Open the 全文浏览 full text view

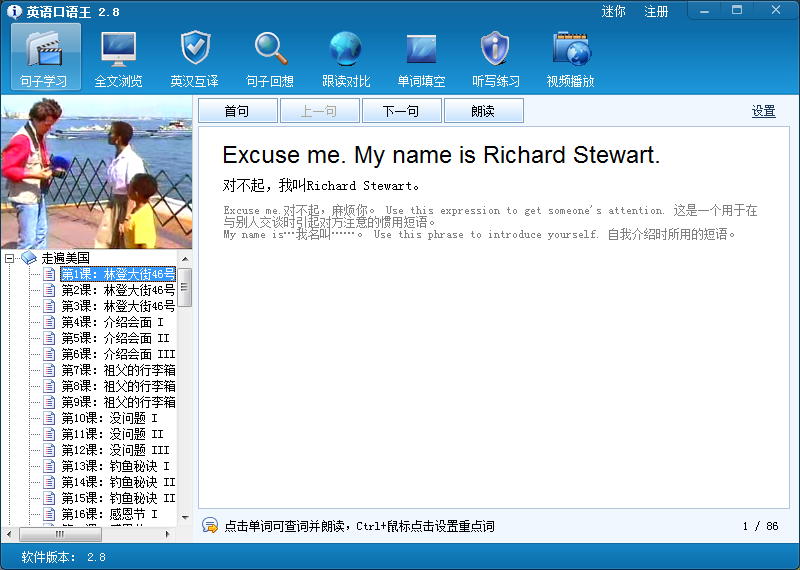(118, 59)
